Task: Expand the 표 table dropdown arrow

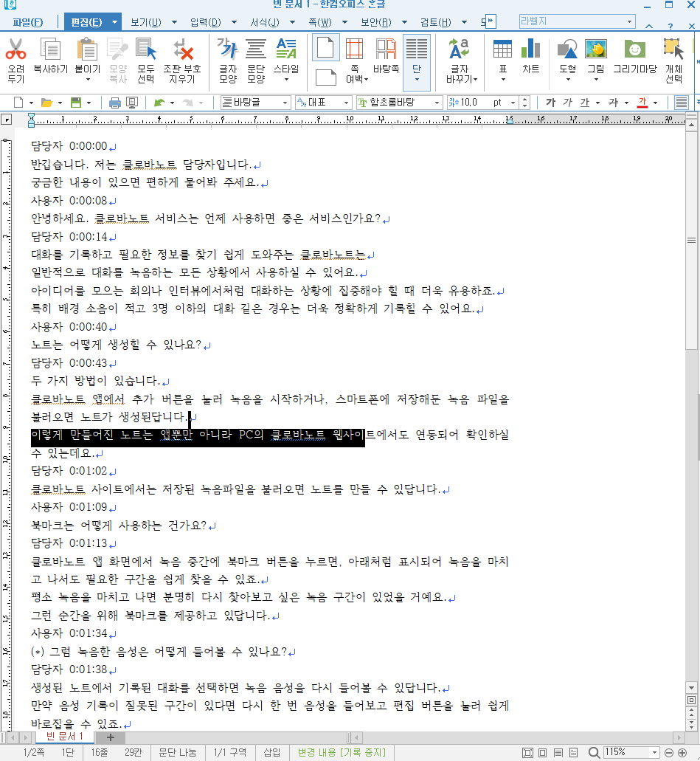Action: point(502,79)
